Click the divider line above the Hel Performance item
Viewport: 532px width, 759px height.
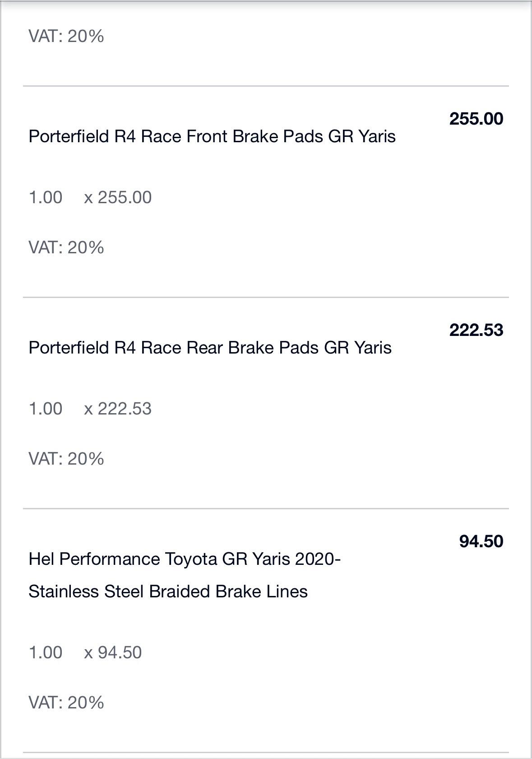266,508
